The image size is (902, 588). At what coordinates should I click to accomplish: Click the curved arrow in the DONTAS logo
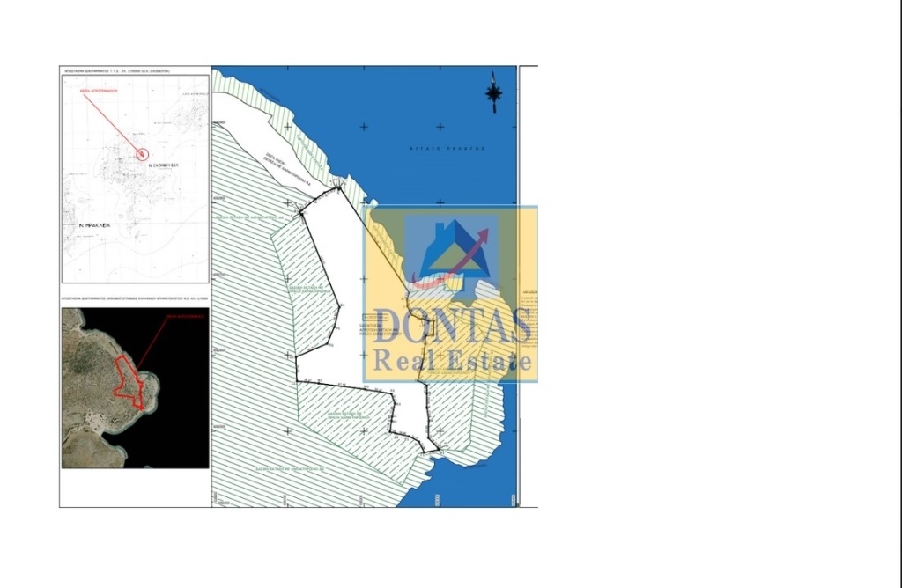point(452,261)
